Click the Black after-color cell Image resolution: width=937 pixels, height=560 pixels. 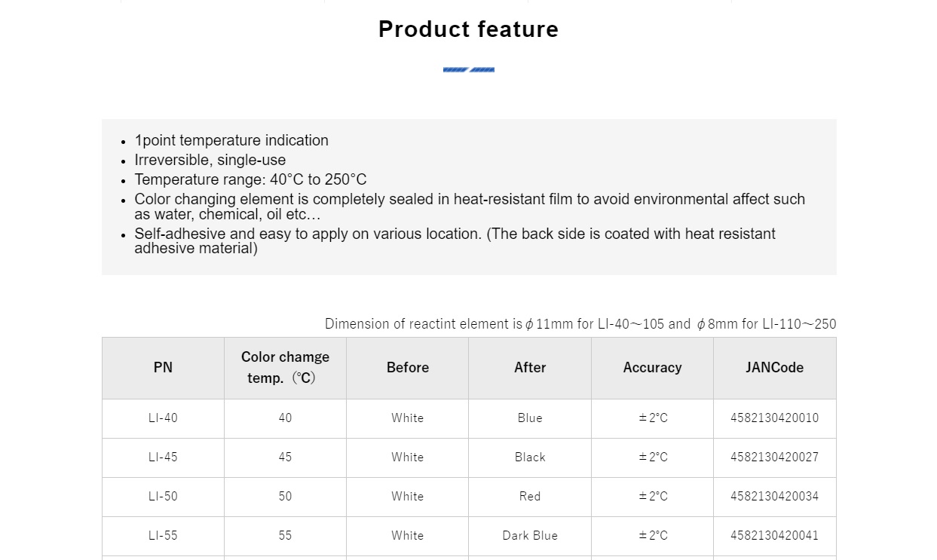(x=530, y=457)
